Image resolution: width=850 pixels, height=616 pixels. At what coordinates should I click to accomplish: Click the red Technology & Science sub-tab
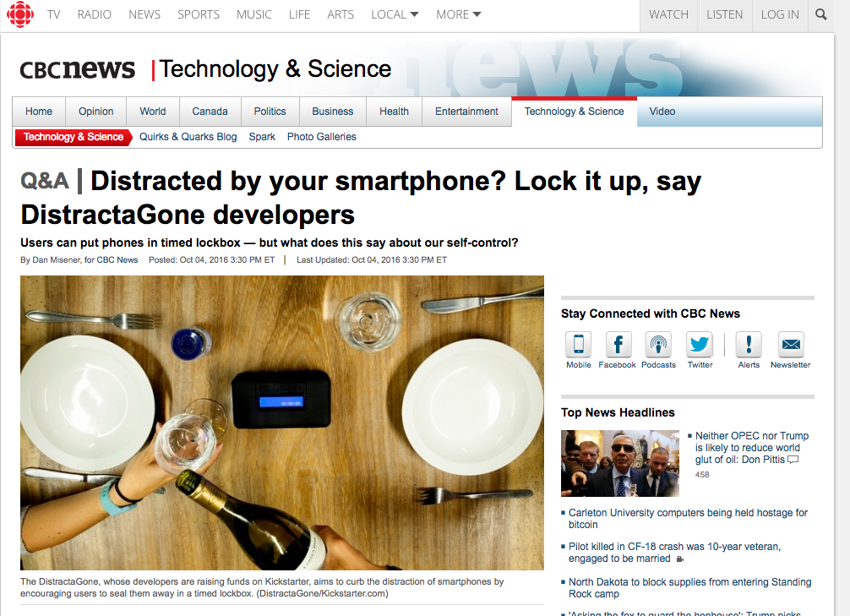point(74,137)
